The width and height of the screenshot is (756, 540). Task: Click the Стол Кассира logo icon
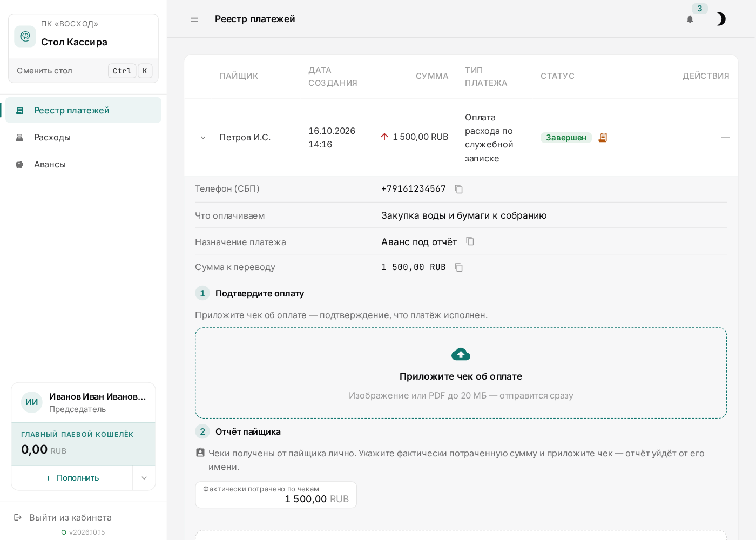point(25,36)
